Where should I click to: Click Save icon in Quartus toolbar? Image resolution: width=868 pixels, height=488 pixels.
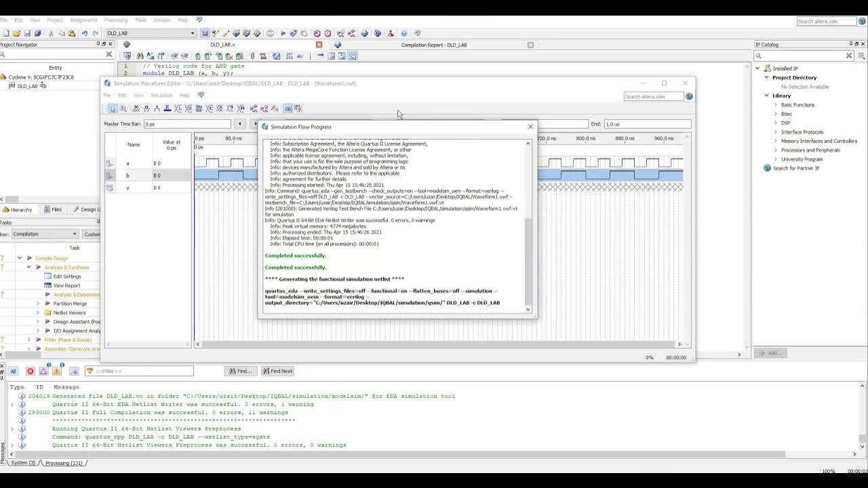click(27, 33)
